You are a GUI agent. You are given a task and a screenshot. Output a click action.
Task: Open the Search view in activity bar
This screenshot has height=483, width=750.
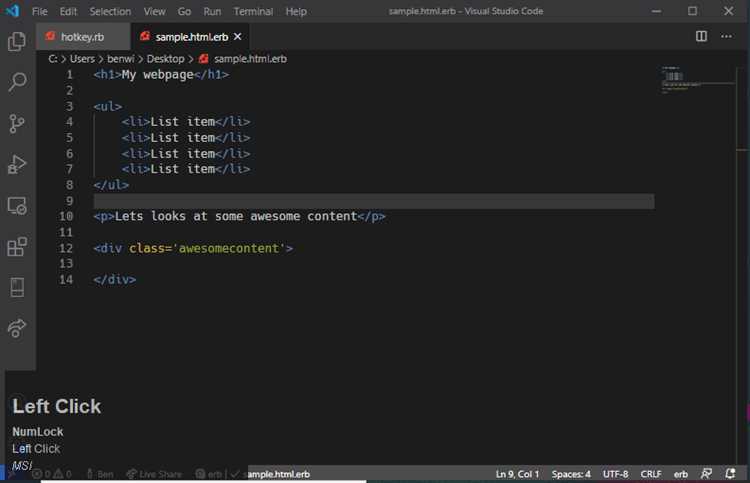tap(17, 82)
